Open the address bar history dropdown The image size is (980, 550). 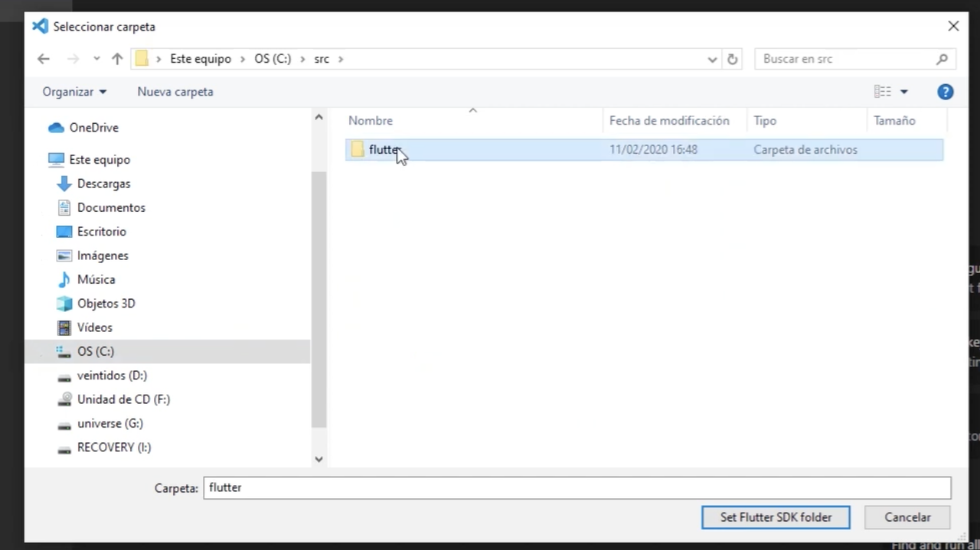point(712,59)
